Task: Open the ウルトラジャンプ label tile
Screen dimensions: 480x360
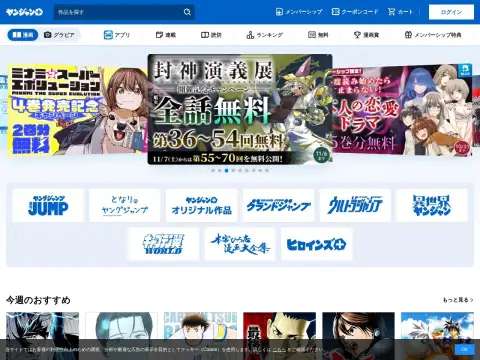Action: point(355,205)
